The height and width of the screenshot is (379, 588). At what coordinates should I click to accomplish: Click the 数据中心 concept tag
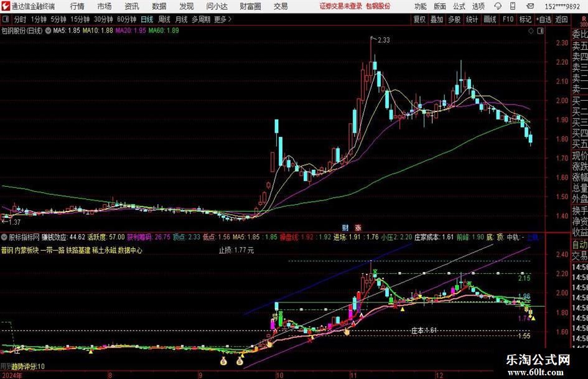point(130,250)
